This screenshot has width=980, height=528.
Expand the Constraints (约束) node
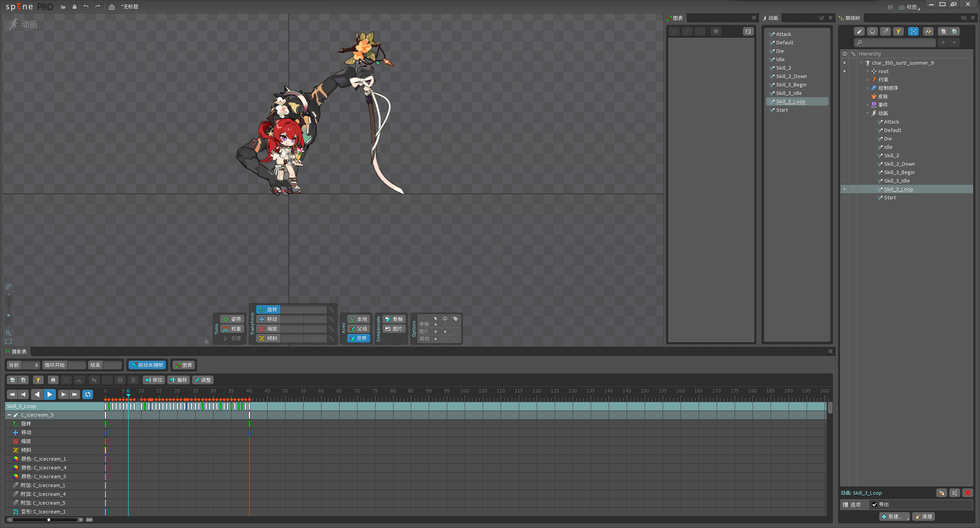coord(868,80)
